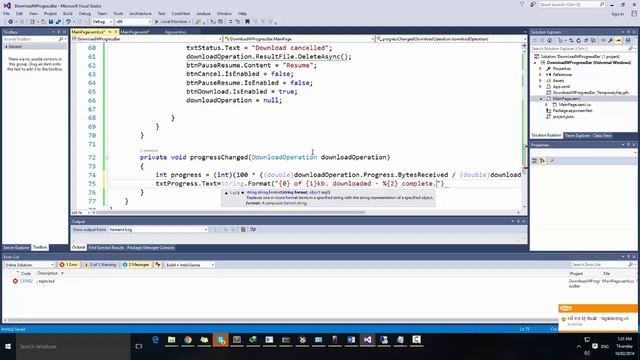The width and height of the screenshot is (640, 360).
Task: Expand the References node
Action: coord(540,75)
